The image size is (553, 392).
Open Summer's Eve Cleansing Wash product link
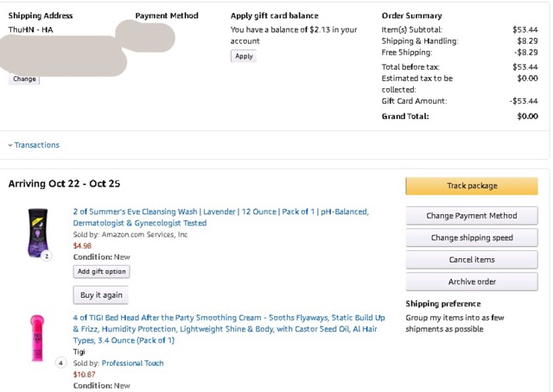tap(221, 217)
